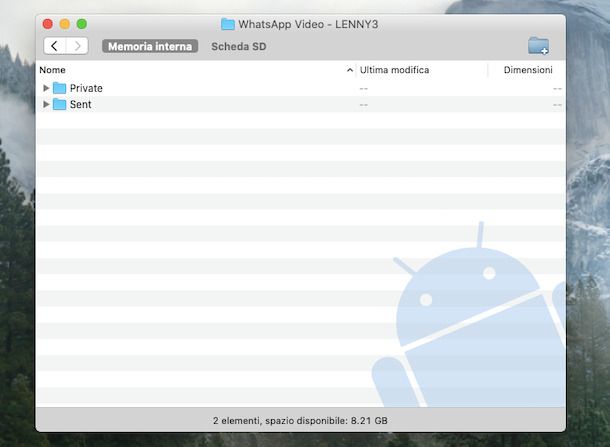
Task: Expand the Sent folder disclosure triangle
Action: [x=46, y=104]
